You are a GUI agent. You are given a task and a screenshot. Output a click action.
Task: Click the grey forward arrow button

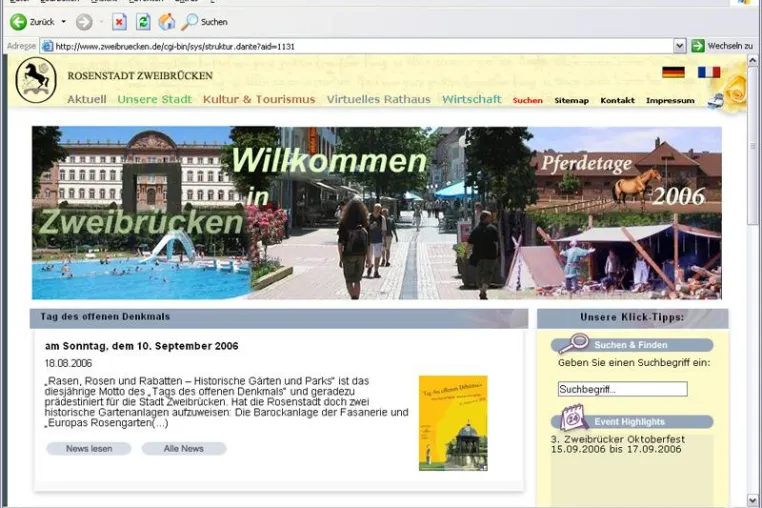point(84,22)
